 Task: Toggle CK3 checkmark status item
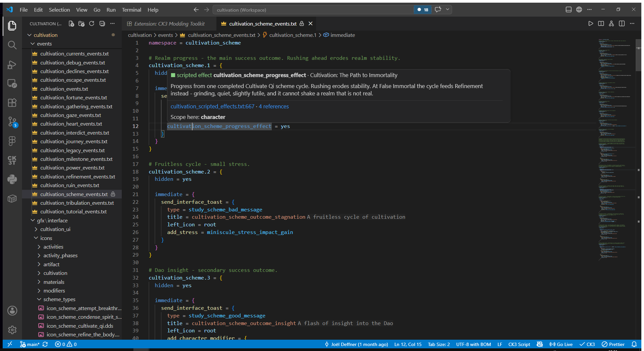coord(587,344)
